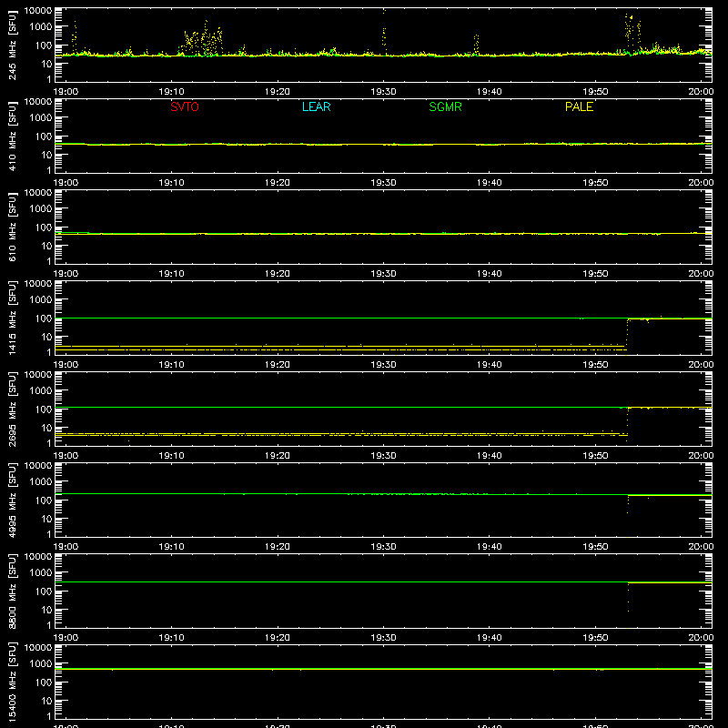Select the 610 MHz [SFU] axis label
This screenshot has width=728, height=728.
(13, 227)
